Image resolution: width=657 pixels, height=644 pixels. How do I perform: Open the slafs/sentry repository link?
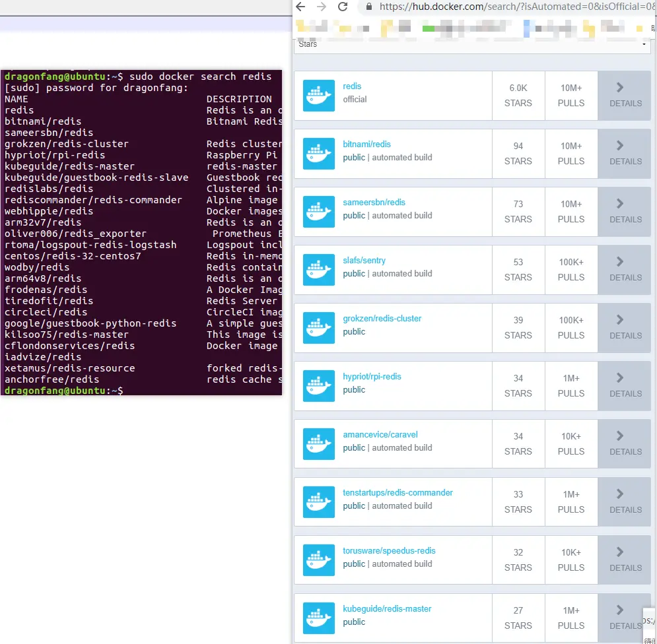(x=364, y=261)
